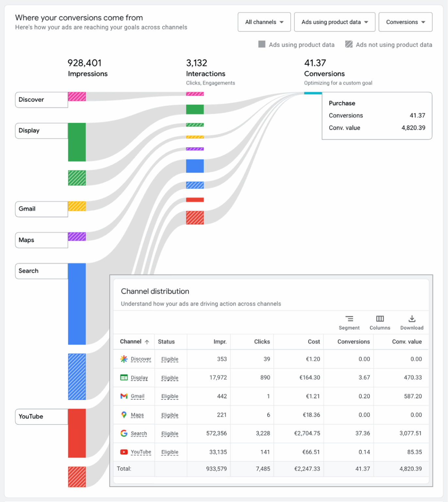Click the Maps pin icon in the table
Viewport: 448px width, 502px height.
point(124,415)
